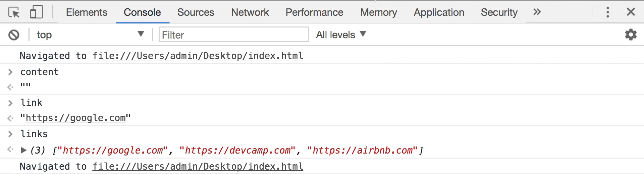Click the first index.html file link
Screen dimensions: 644x174
tap(198, 56)
